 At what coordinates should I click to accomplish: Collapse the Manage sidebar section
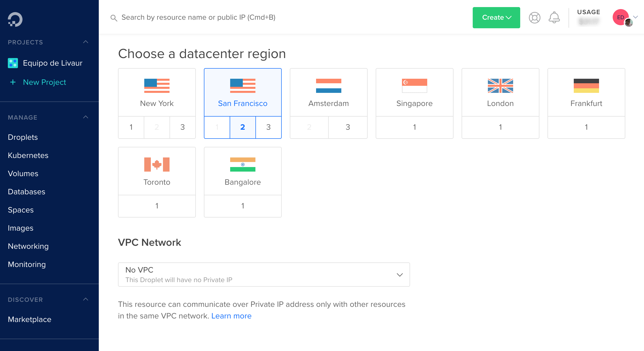[x=86, y=117]
